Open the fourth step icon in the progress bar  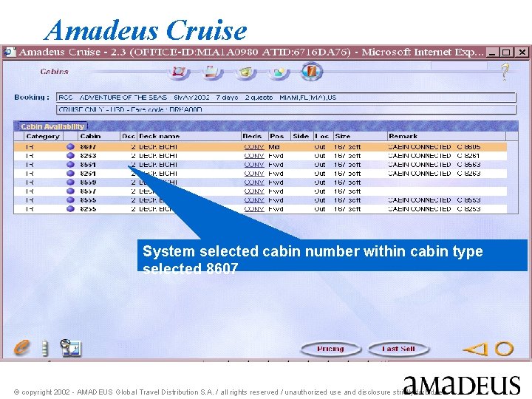click(279, 72)
